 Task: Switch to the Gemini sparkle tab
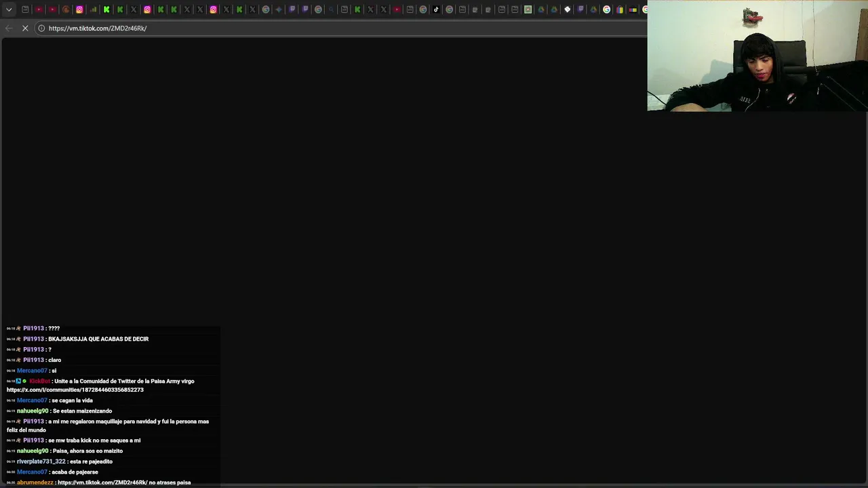click(279, 9)
